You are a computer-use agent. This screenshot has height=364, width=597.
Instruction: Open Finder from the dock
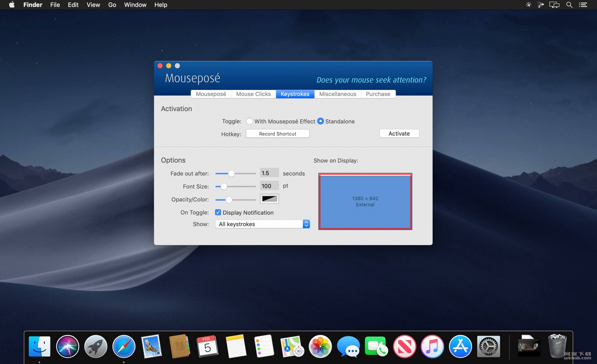click(x=39, y=346)
